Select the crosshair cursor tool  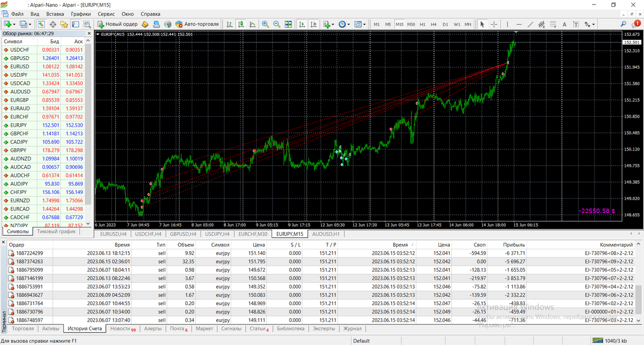coord(494,24)
